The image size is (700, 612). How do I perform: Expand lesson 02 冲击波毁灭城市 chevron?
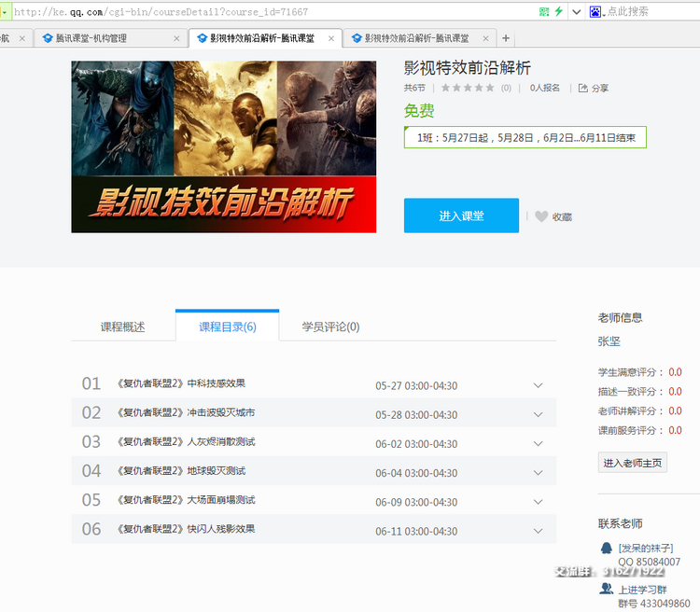pyautogui.click(x=538, y=414)
